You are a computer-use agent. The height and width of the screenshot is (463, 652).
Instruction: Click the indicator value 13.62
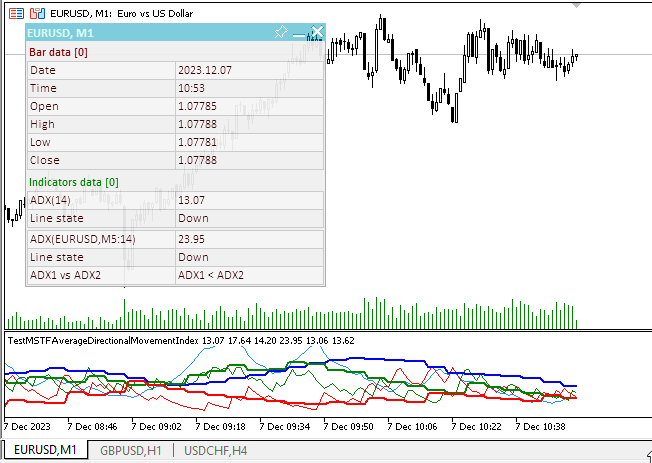tap(343, 341)
